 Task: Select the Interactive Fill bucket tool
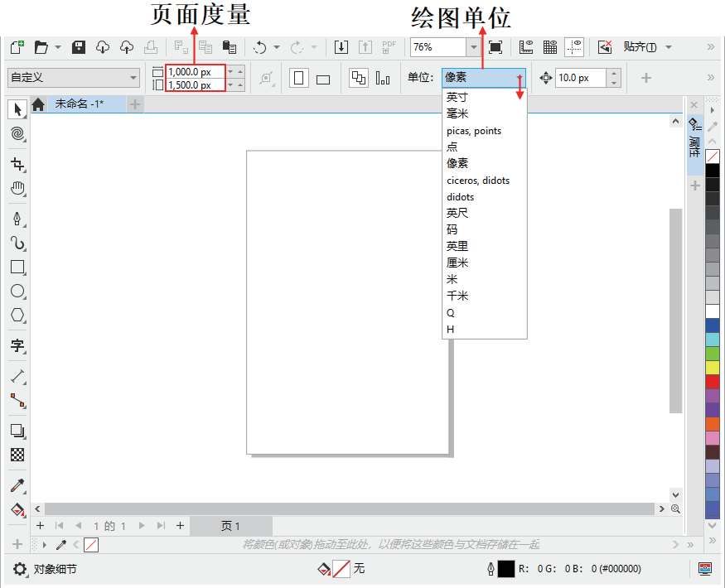pos(17,509)
